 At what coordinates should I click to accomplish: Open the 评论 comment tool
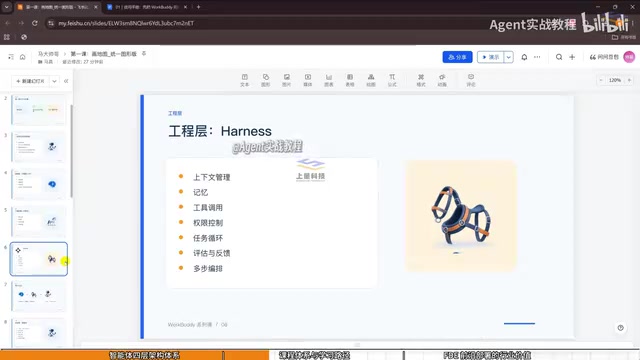(471, 80)
